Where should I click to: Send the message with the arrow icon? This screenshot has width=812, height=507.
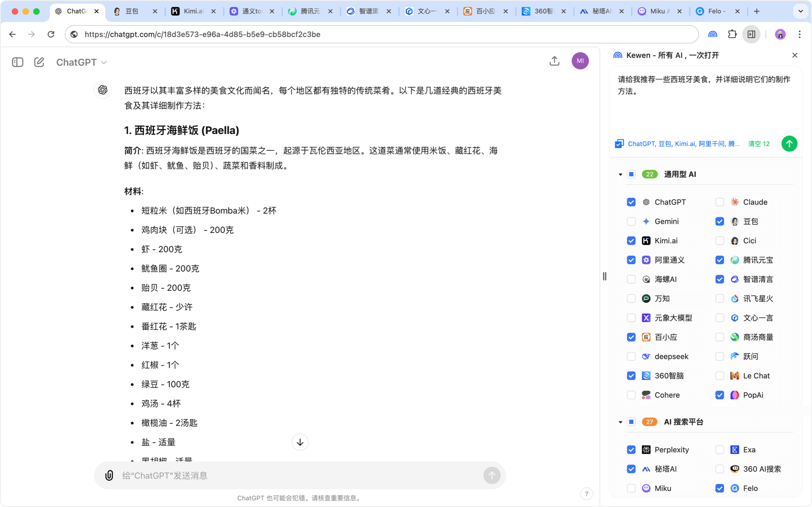click(491, 475)
